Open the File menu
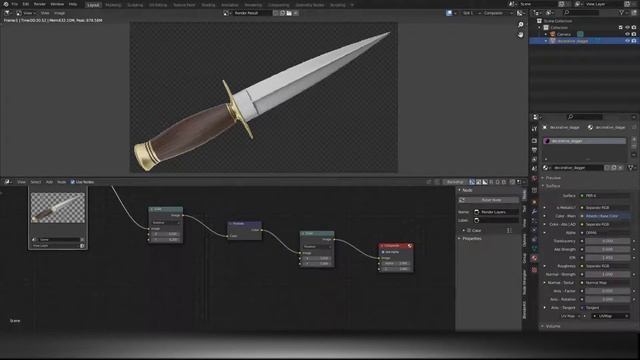Viewport: 640px width, 360px height. coord(15,4)
